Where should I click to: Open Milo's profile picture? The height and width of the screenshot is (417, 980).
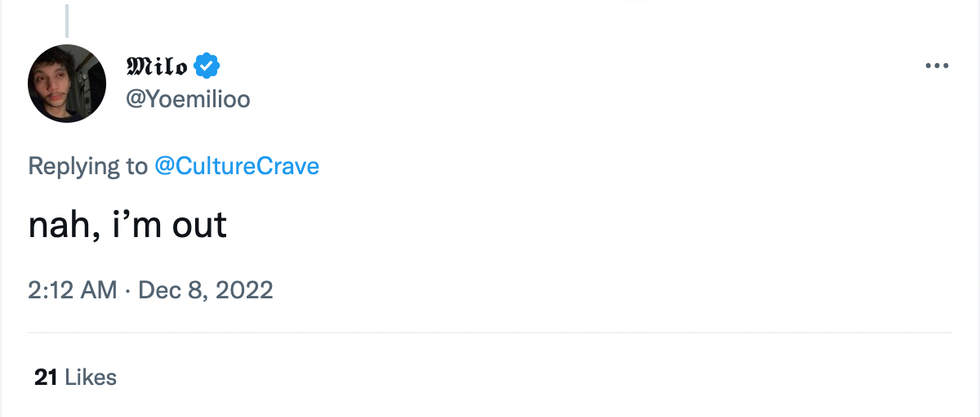tap(67, 83)
